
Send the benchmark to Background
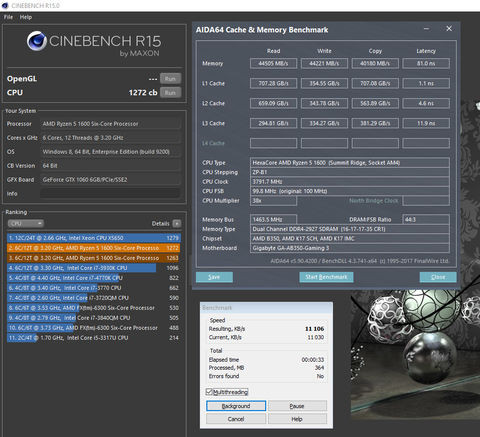pos(236,406)
